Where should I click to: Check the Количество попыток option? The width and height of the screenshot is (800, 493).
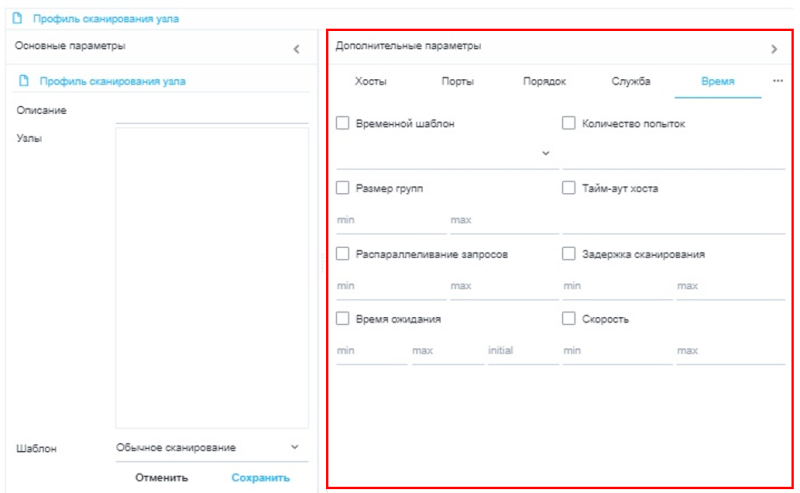click(x=569, y=124)
